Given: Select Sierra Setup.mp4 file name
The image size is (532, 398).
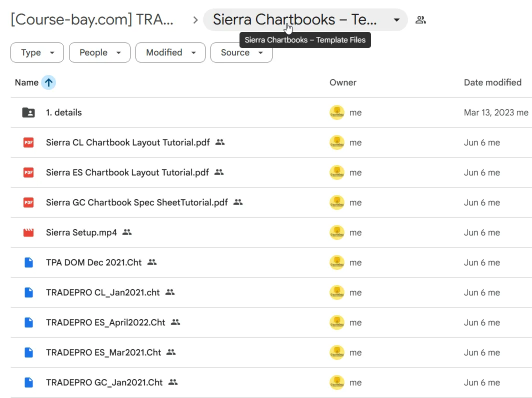Looking at the screenshot, I should point(81,232).
